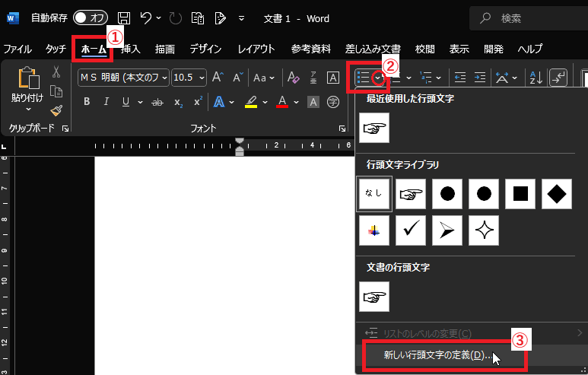Click the Format Painter brush icon

tap(56, 111)
